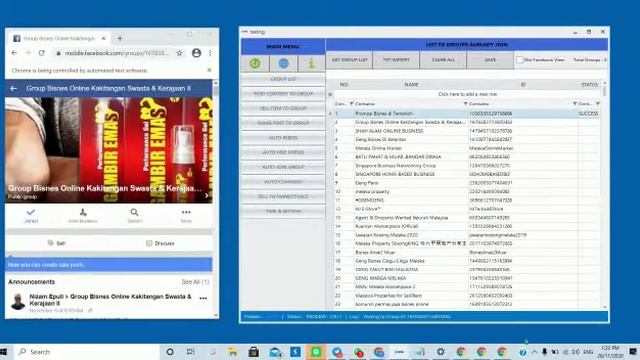Click the Save button in group toolbar
This screenshot has width=640, height=360.
[490, 60]
